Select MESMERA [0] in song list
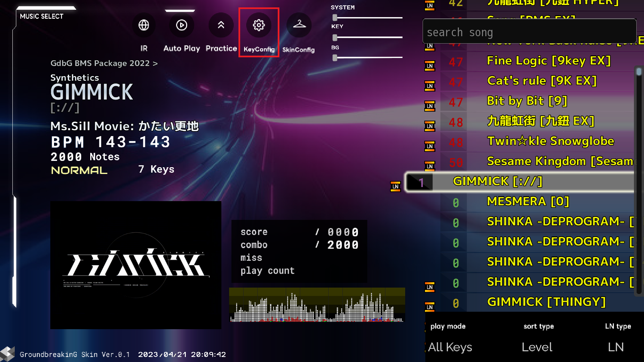Image resolution: width=644 pixels, height=362 pixels. (x=528, y=201)
